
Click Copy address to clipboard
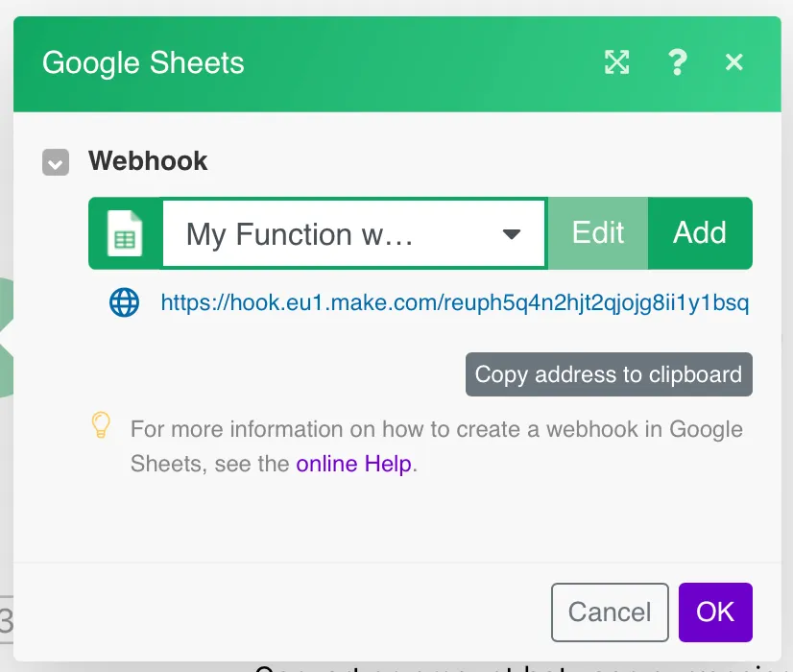[x=609, y=374]
